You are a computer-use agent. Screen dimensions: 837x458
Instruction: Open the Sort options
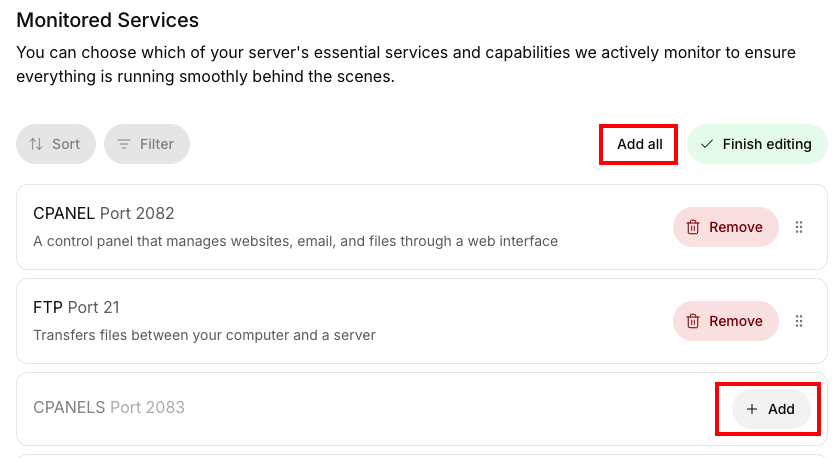pos(56,144)
